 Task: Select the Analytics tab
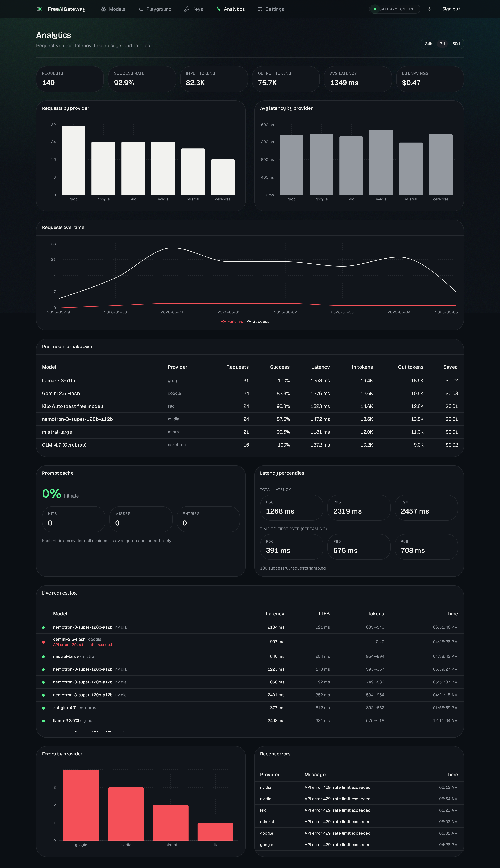coord(230,9)
